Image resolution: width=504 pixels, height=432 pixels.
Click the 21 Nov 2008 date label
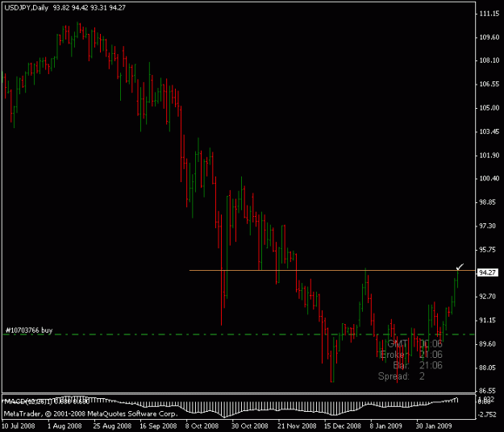tap(297, 426)
